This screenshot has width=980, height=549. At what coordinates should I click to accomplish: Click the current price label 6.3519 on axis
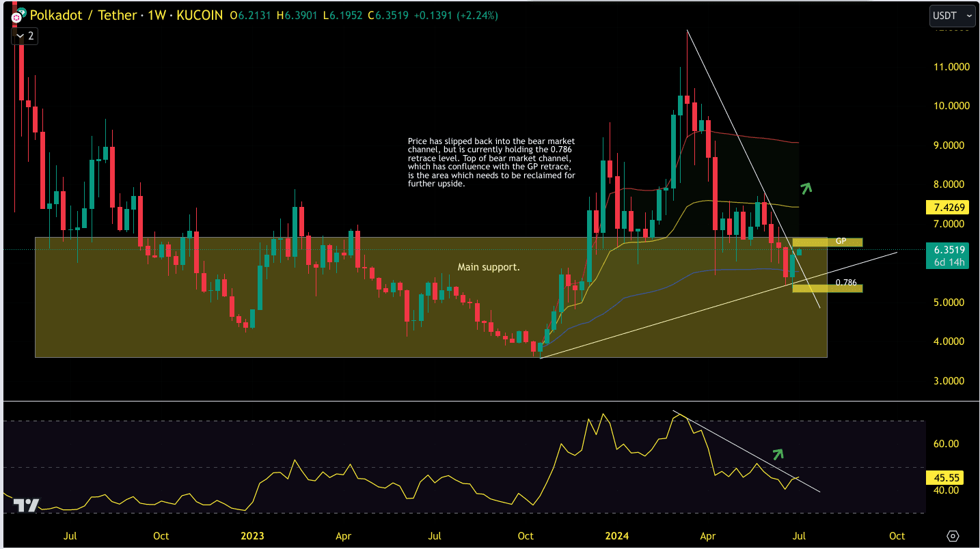[x=946, y=249]
